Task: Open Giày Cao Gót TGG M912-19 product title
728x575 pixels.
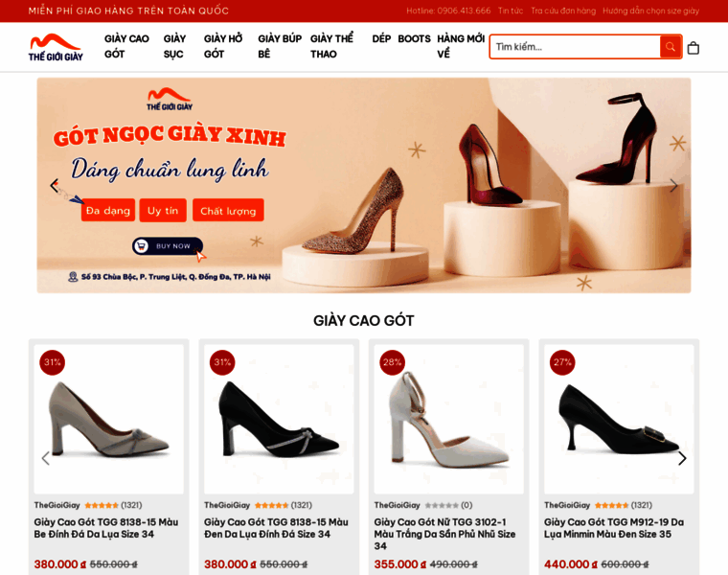Action: click(x=614, y=528)
